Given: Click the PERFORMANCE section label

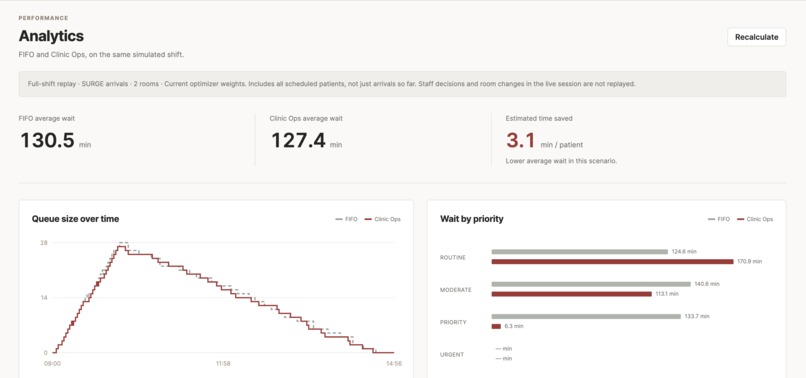Looking at the screenshot, I should [43, 18].
